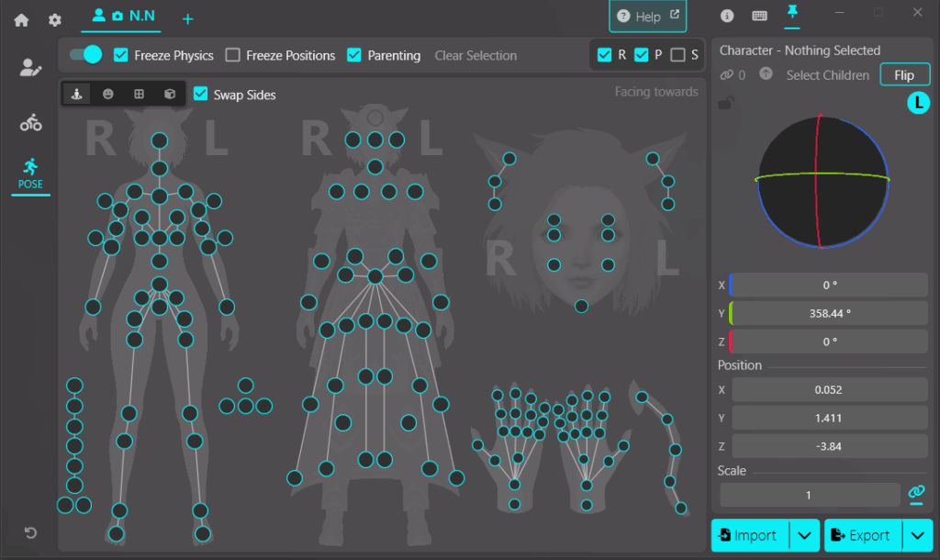Go to the Home screen icon
This screenshot has width=940, height=560.
click(21, 19)
